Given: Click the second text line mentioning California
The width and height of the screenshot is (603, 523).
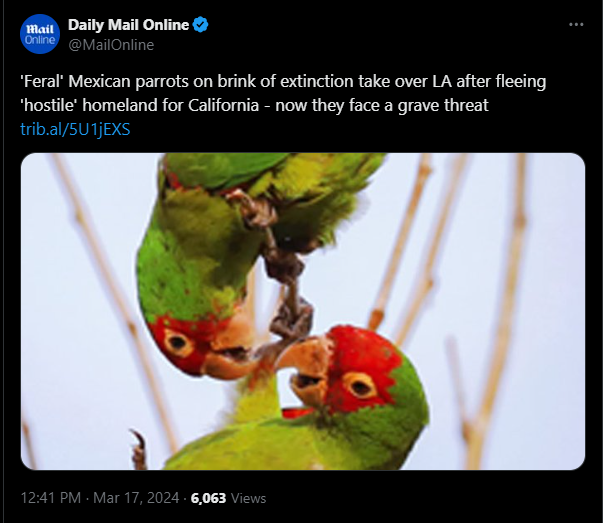Looking at the screenshot, I should [x=254, y=105].
